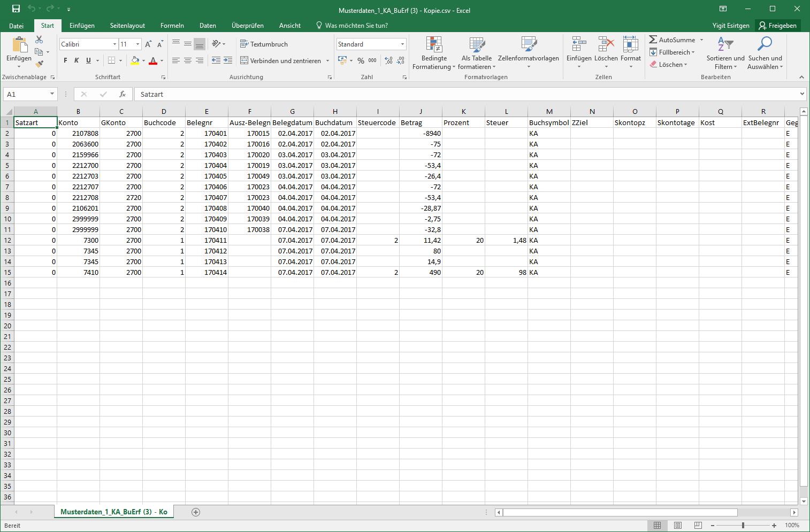Click the zoom slider handle

click(x=743, y=526)
